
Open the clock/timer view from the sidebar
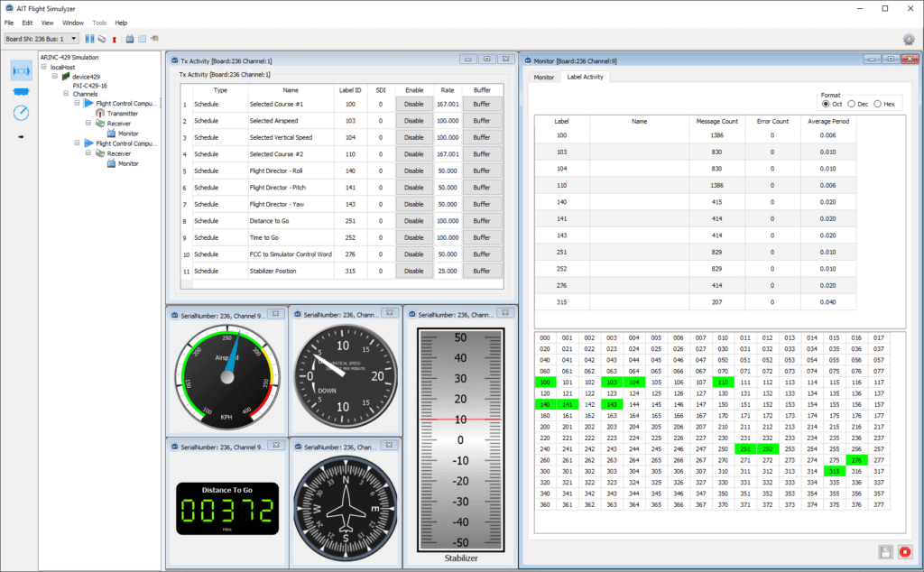(x=20, y=113)
